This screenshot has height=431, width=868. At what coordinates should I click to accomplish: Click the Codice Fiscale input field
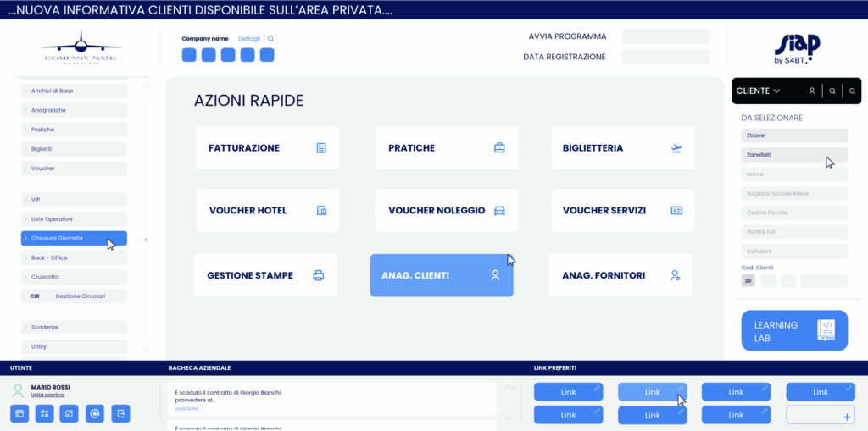tap(794, 213)
